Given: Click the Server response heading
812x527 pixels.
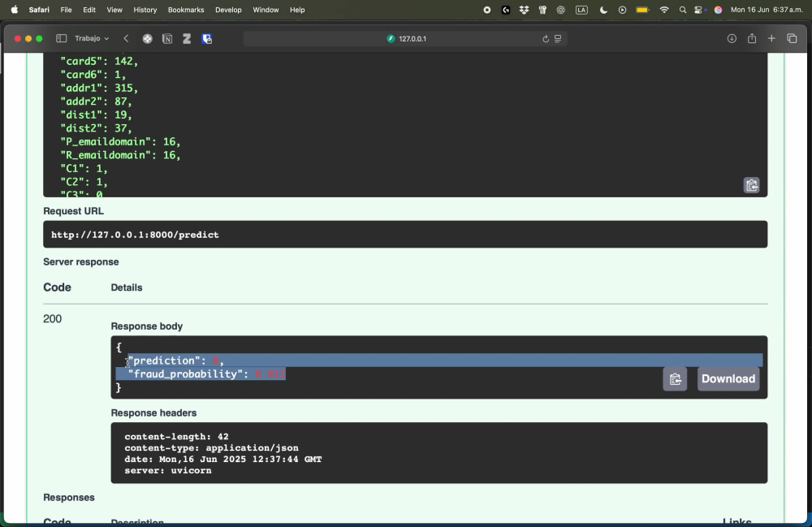Looking at the screenshot, I should [80, 262].
